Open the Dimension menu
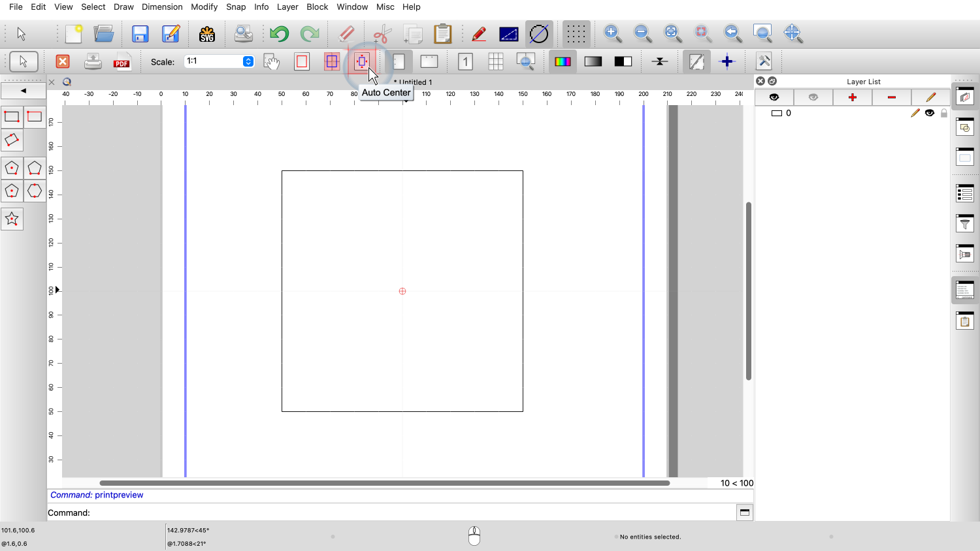 pyautogui.click(x=162, y=7)
